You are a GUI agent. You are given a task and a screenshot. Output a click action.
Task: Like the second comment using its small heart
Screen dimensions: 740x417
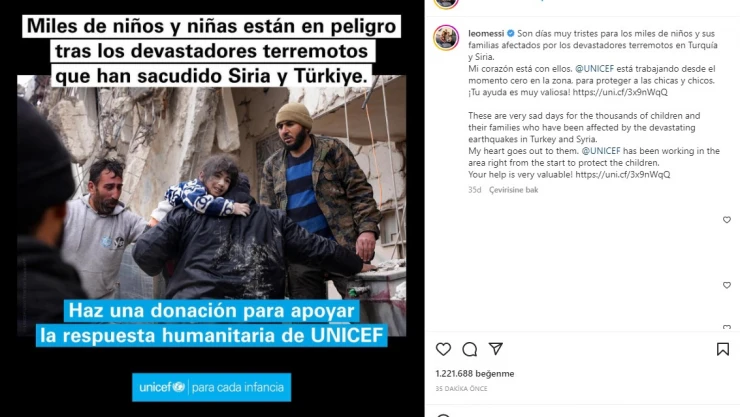click(727, 285)
